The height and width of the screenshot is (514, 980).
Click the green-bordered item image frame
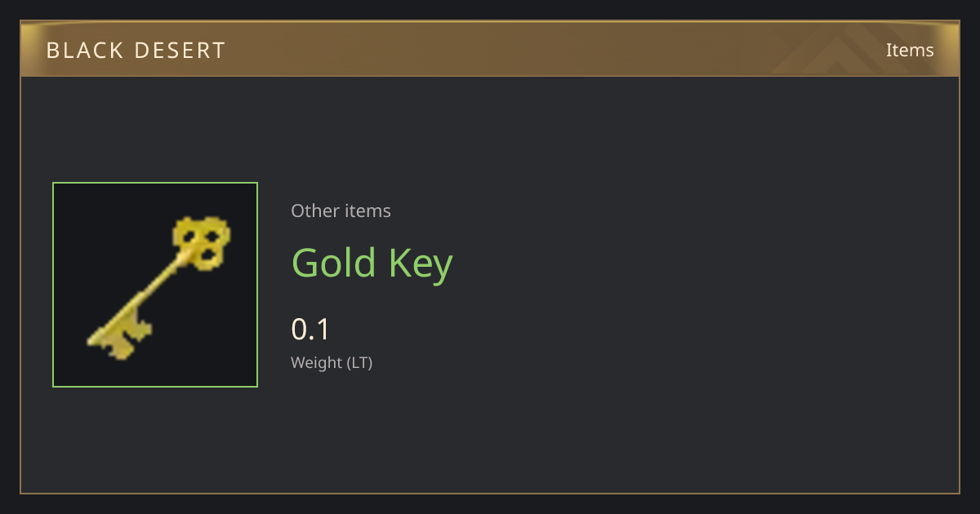[155, 285]
